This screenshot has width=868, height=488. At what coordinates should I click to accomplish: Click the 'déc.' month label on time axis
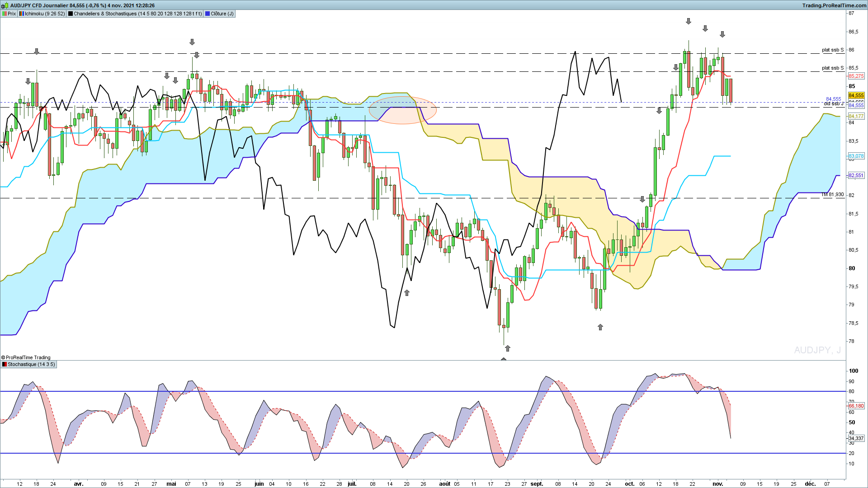coord(810,484)
